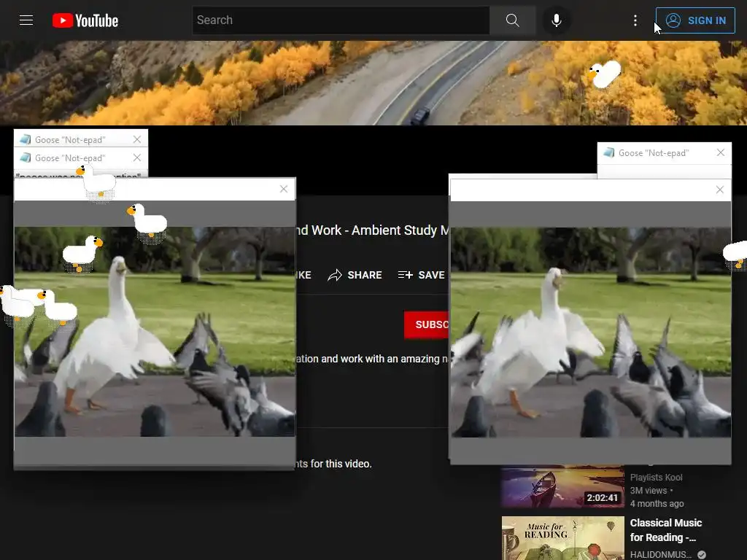Viewport: 747px width, 560px height.
Task: Click the SAVE add-to-playlist icon
Action: pos(405,275)
